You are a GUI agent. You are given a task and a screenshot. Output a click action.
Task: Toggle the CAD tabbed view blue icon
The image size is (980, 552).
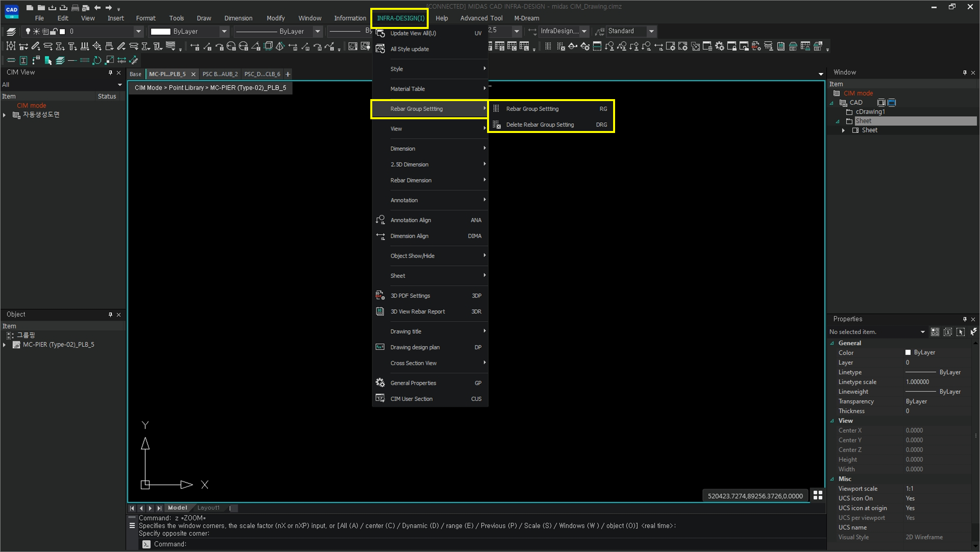[x=892, y=103]
